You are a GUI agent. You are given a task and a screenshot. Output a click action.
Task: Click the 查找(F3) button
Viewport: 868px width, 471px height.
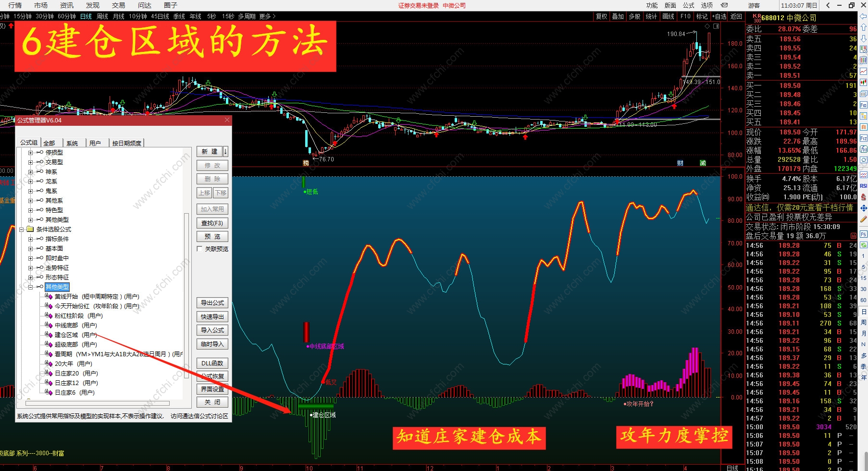212,223
